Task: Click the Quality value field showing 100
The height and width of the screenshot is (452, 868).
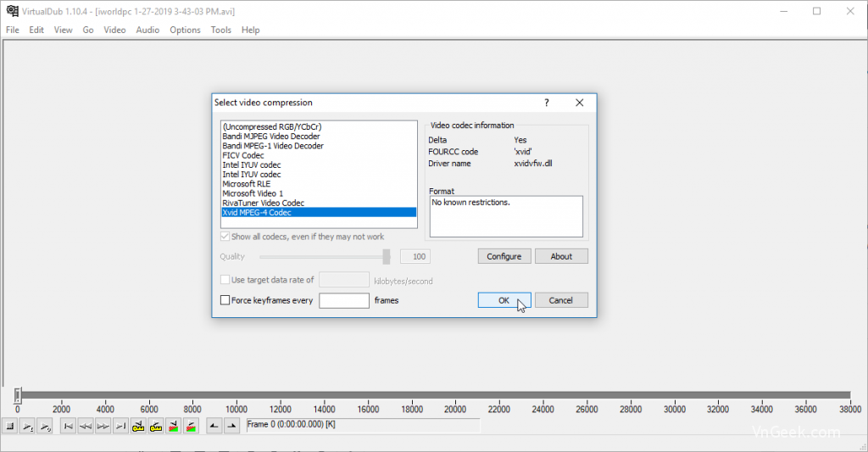Action: [x=415, y=256]
